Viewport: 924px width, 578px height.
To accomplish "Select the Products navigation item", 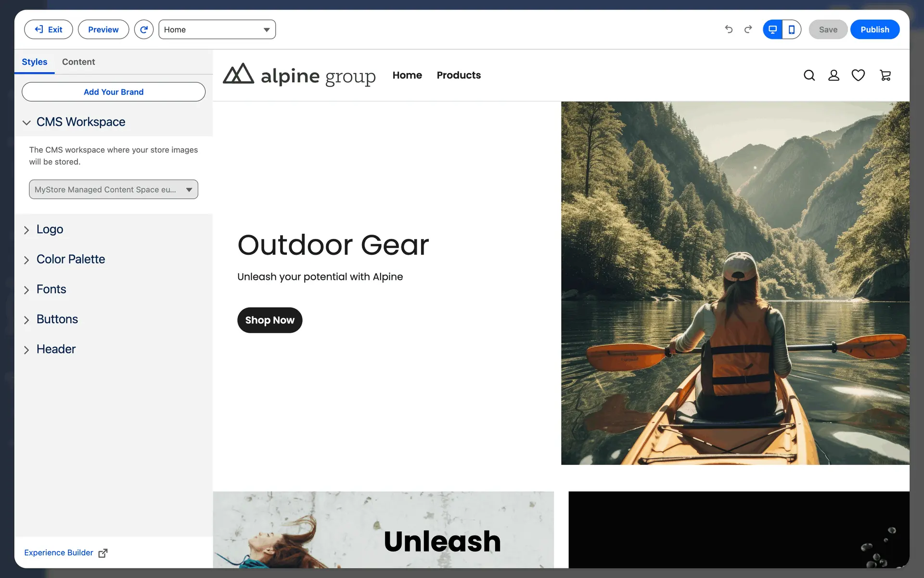I will [x=459, y=75].
